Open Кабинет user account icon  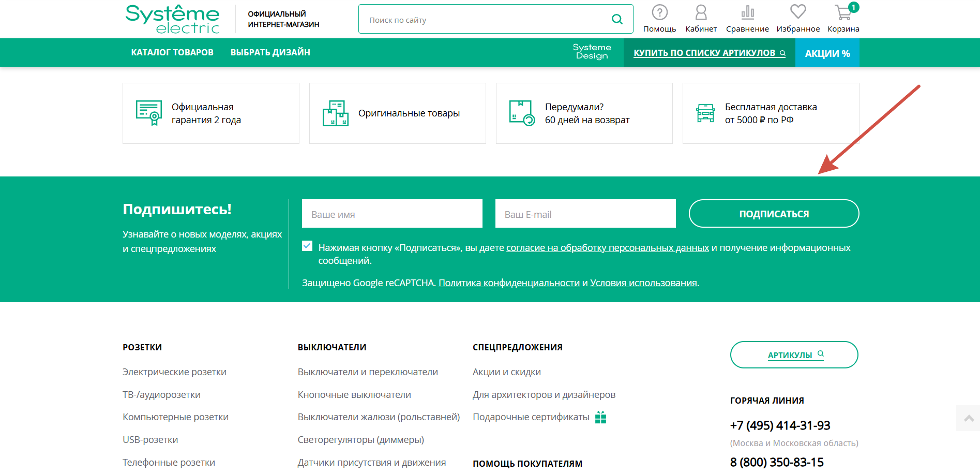pyautogui.click(x=701, y=12)
